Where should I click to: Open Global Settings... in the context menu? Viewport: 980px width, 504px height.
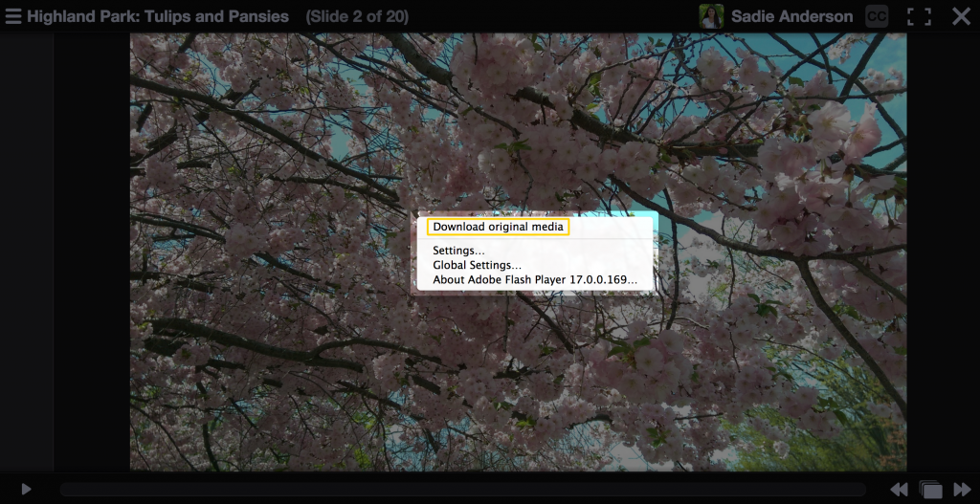tap(477, 266)
